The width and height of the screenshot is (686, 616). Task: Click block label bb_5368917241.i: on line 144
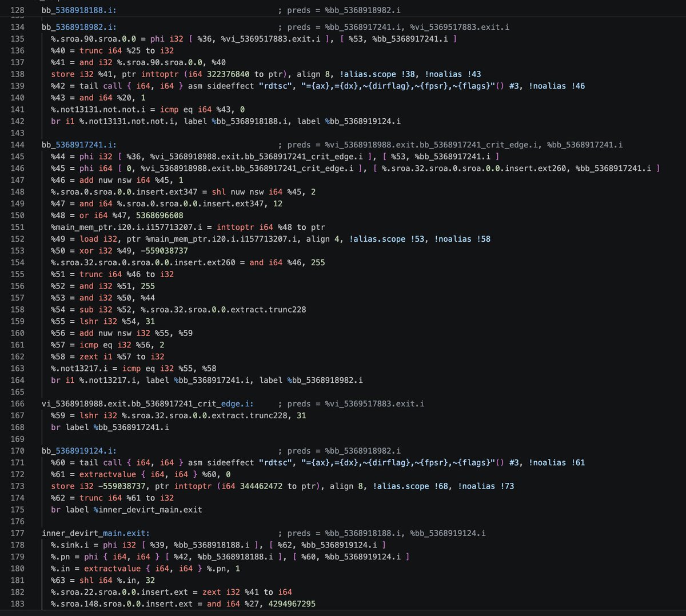[79, 145]
